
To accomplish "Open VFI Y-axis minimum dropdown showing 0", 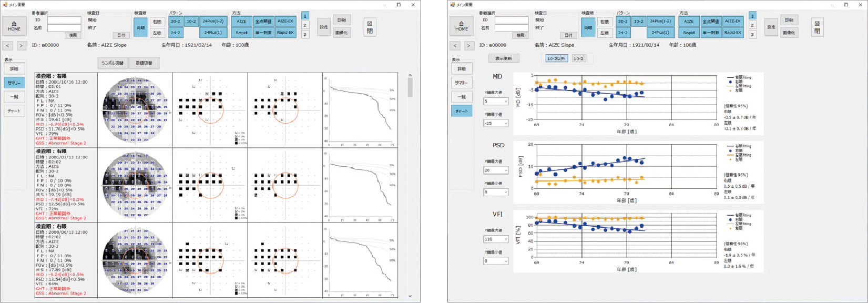I will pos(496,261).
